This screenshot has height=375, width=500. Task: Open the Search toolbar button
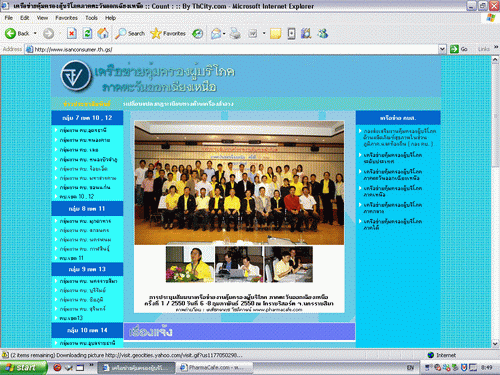[130, 33]
